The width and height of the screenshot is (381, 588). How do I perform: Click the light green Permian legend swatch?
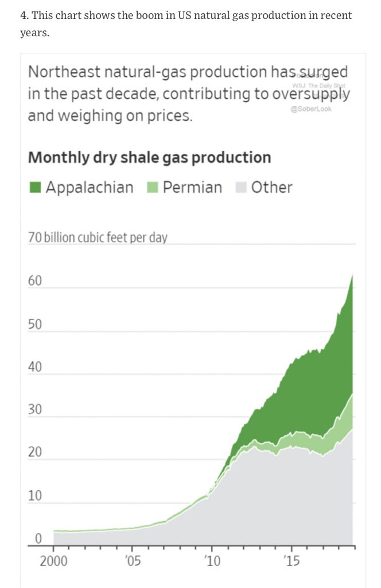[152, 188]
